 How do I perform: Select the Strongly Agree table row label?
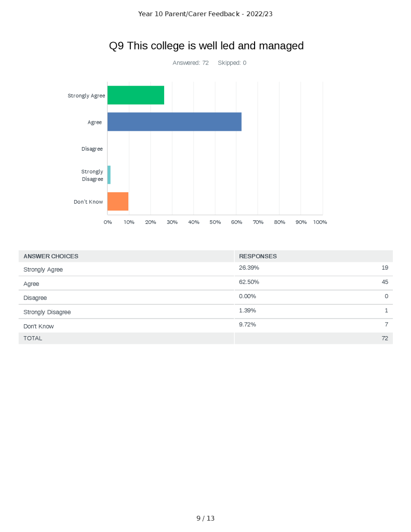[43, 270]
